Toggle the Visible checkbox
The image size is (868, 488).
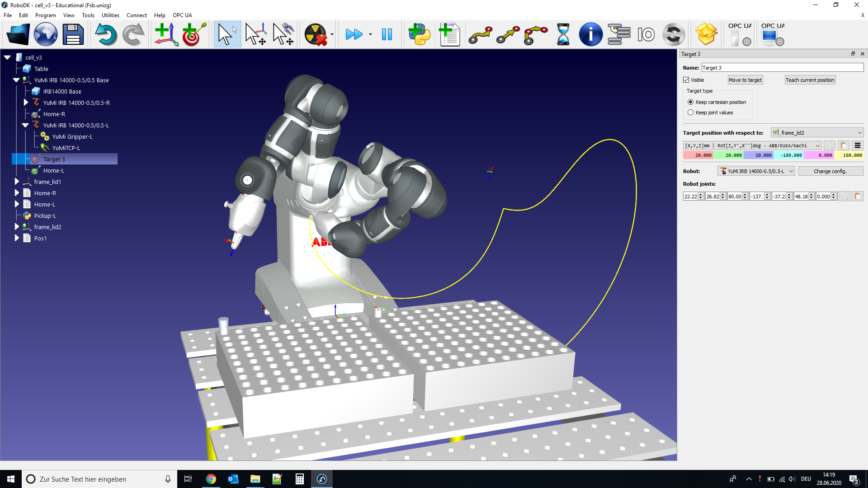pyautogui.click(x=686, y=80)
